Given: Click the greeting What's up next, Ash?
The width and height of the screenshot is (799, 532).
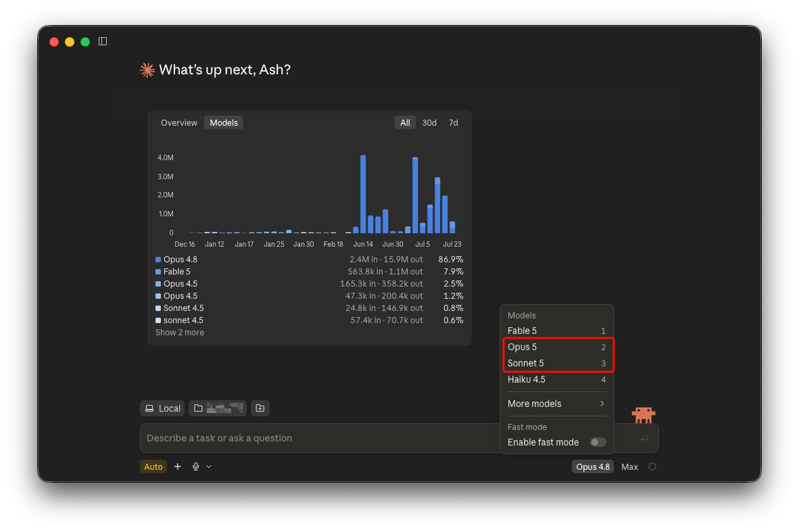Looking at the screenshot, I should tap(224, 70).
